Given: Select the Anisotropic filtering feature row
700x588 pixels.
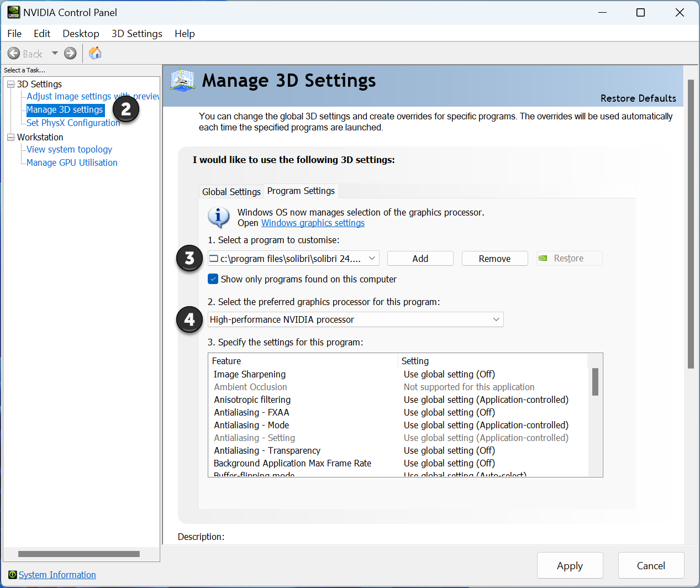Looking at the screenshot, I should click(x=398, y=400).
